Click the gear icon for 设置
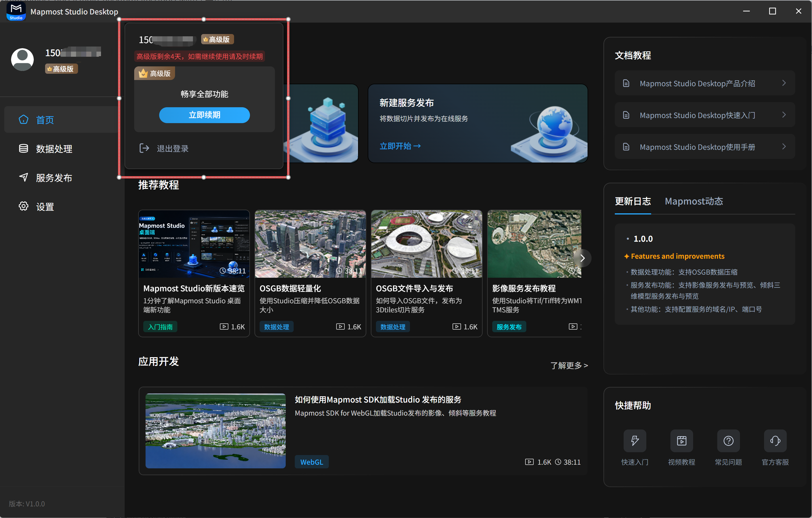 [24, 207]
